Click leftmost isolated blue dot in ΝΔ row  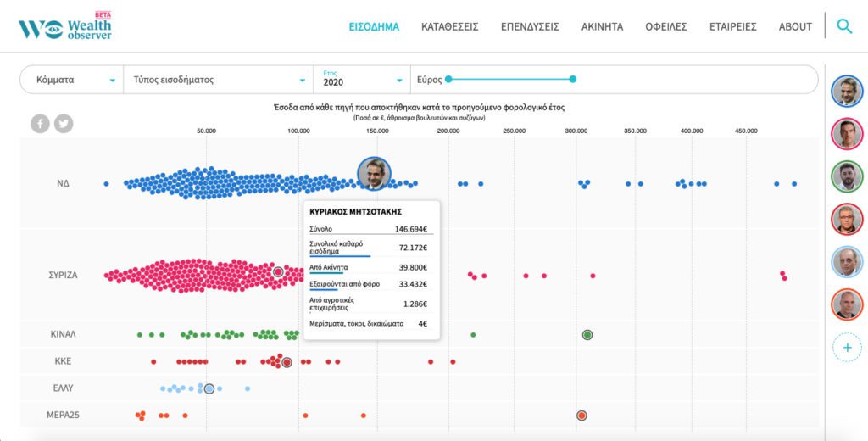tap(106, 183)
